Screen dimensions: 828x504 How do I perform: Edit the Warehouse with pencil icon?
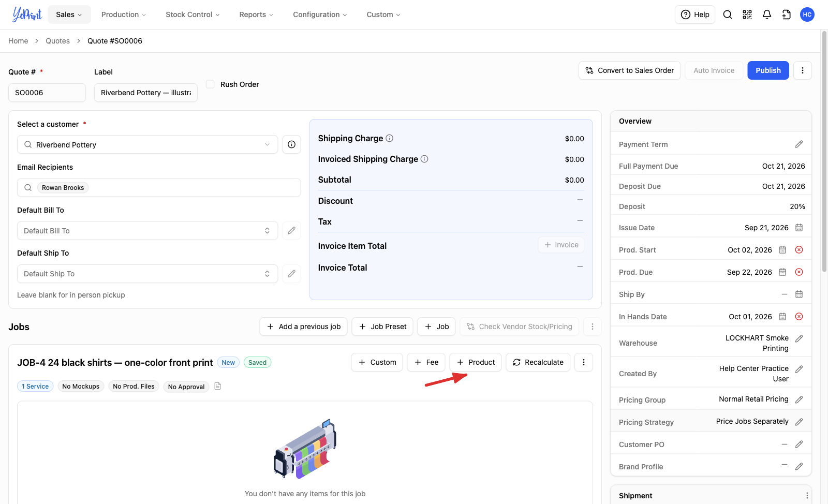[799, 338]
